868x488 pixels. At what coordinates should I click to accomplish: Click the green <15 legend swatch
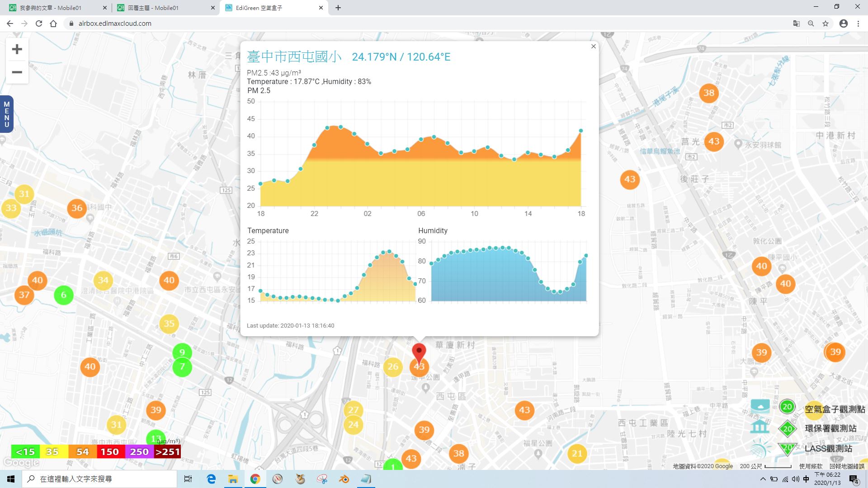coord(25,452)
